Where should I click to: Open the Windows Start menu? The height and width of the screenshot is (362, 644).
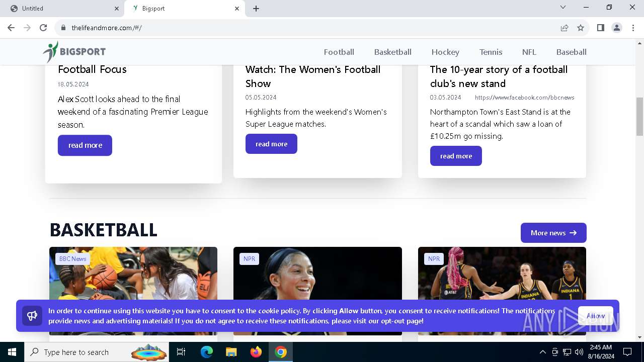point(12,352)
